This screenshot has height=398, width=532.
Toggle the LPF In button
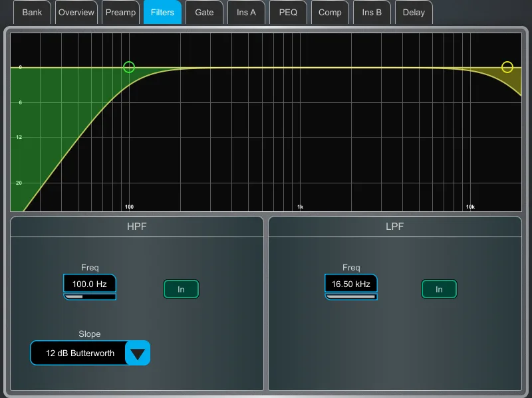pyautogui.click(x=439, y=289)
